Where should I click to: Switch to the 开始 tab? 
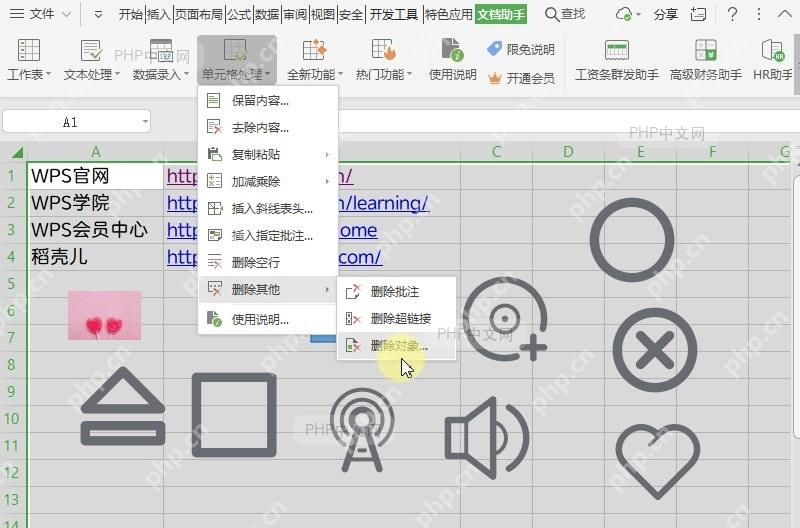point(131,14)
